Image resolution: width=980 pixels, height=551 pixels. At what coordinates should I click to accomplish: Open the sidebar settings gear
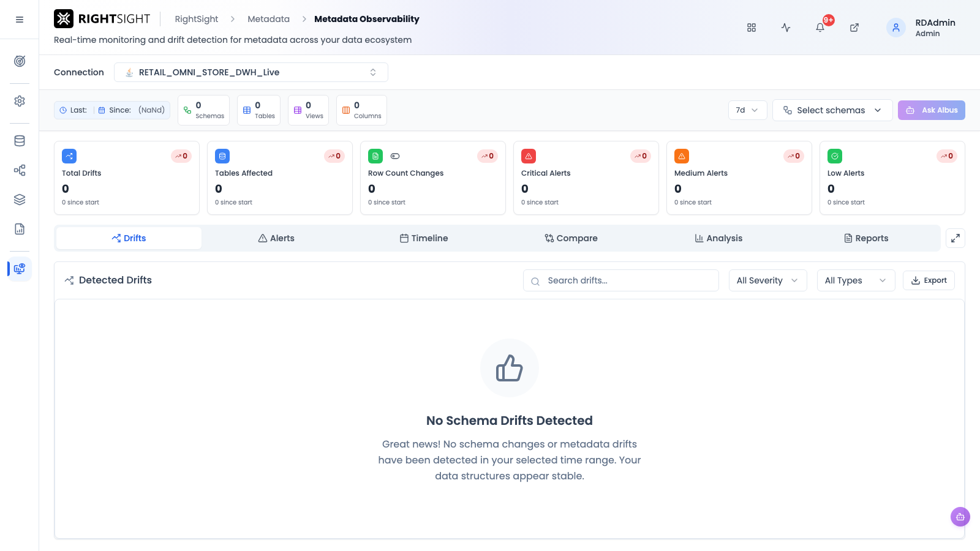(20, 101)
